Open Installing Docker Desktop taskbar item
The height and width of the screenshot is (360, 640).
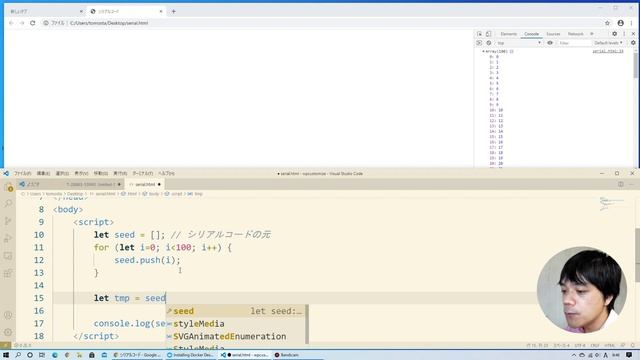[x=191, y=355]
